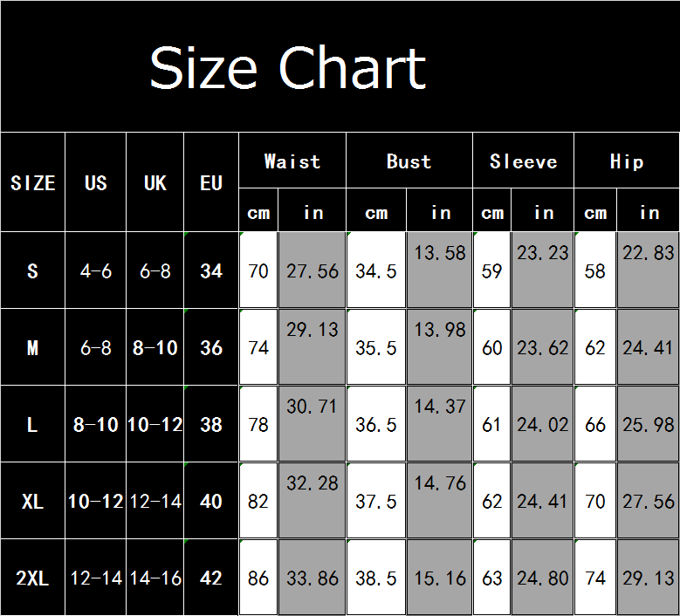Click the EU size 42 cell
This screenshot has width=680, height=616.
211,578
